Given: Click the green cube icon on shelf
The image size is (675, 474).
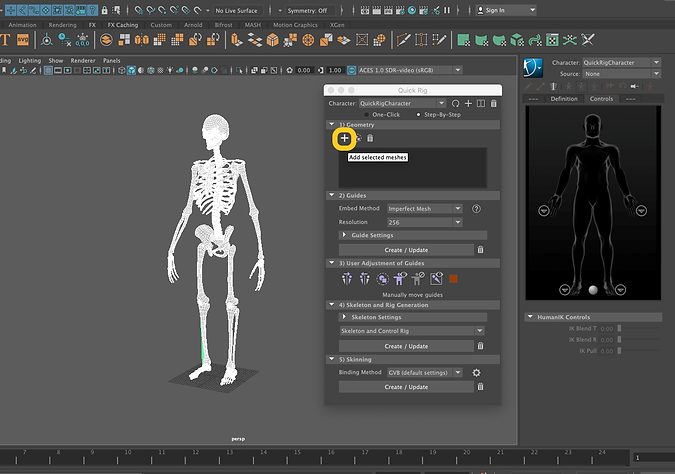Looking at the screenshot, I should [517, 40].
